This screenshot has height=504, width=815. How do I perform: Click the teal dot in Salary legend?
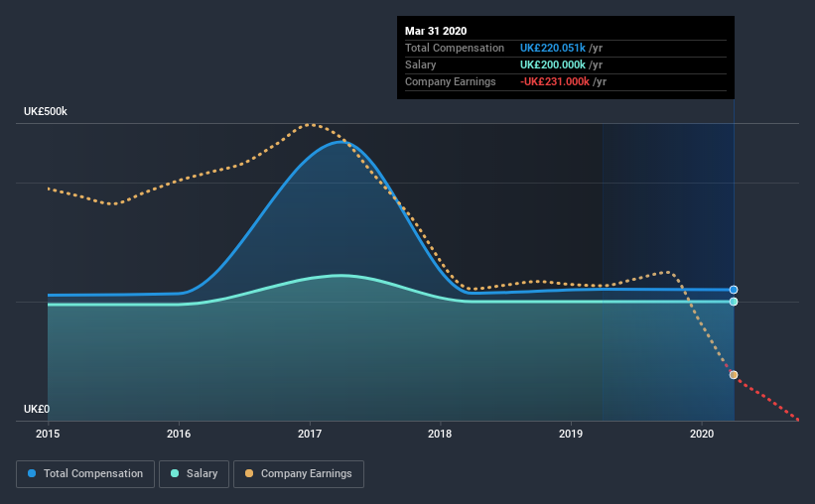point(175,473)
